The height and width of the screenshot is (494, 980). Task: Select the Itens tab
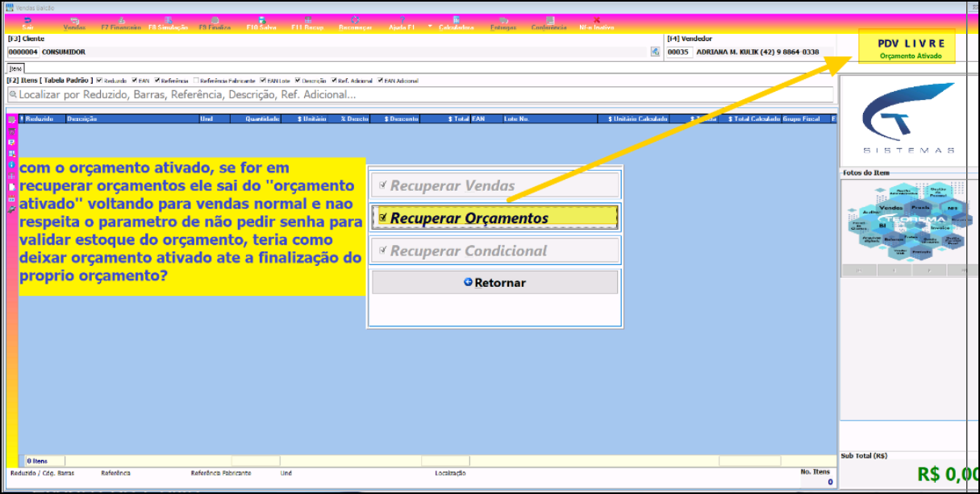tap(15, 69)
